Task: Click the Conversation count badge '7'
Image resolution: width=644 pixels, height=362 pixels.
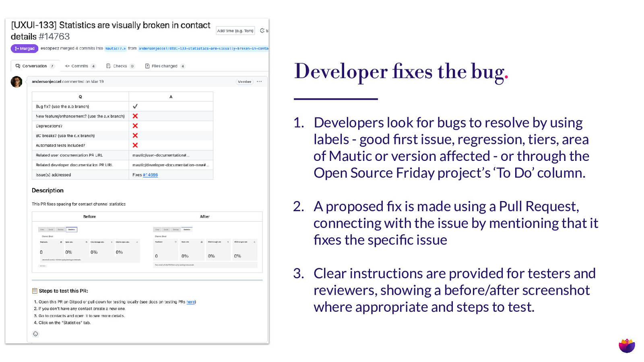Action: pos(52,66)
